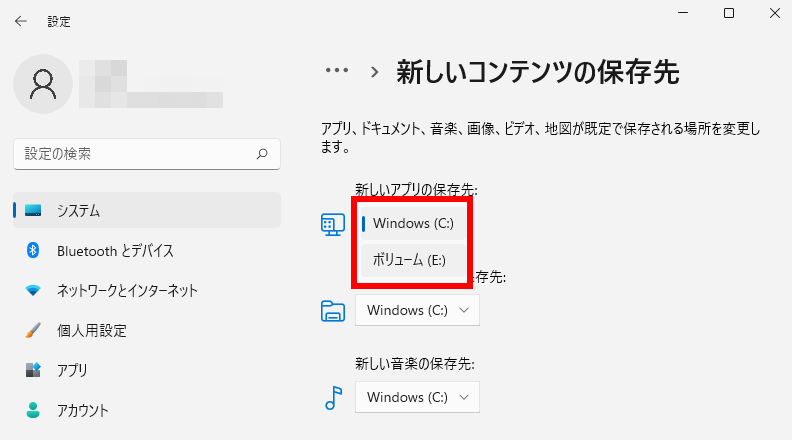Close the settings window
The image size is (792, 440).
coord(775,13)
